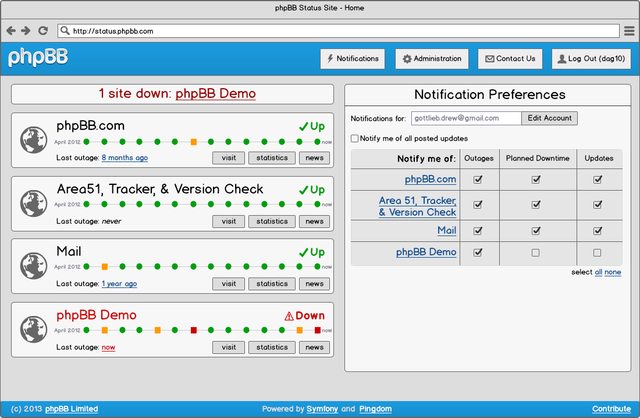Click the browser address bar
This screenshot has width=640, height=418.
pyautogui.click(x=338, y=31)
